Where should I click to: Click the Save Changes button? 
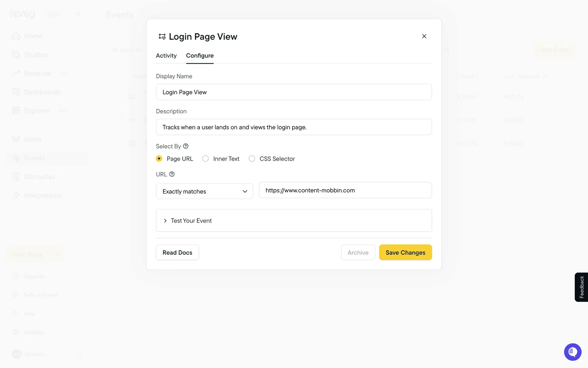405,252
